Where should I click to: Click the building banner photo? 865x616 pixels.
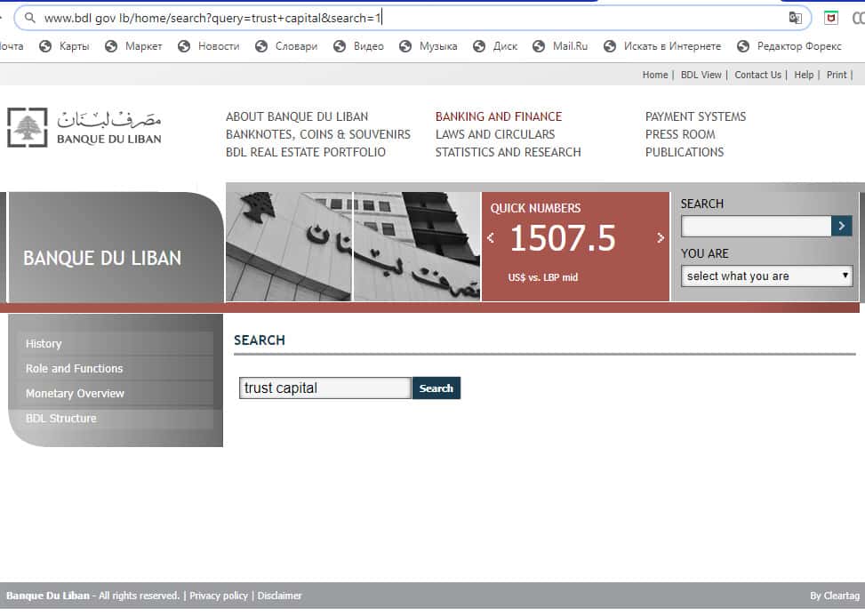pos(353,246)
